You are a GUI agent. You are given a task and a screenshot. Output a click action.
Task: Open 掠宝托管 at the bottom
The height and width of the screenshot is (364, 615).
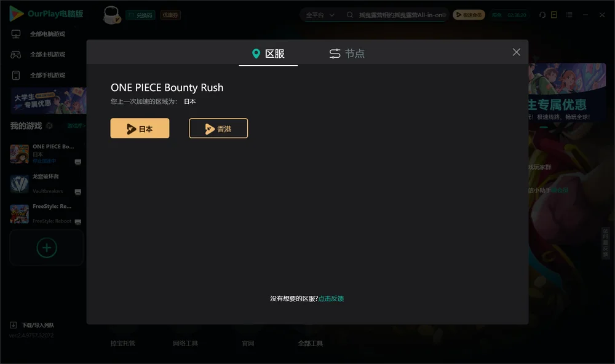coord(123,344)
